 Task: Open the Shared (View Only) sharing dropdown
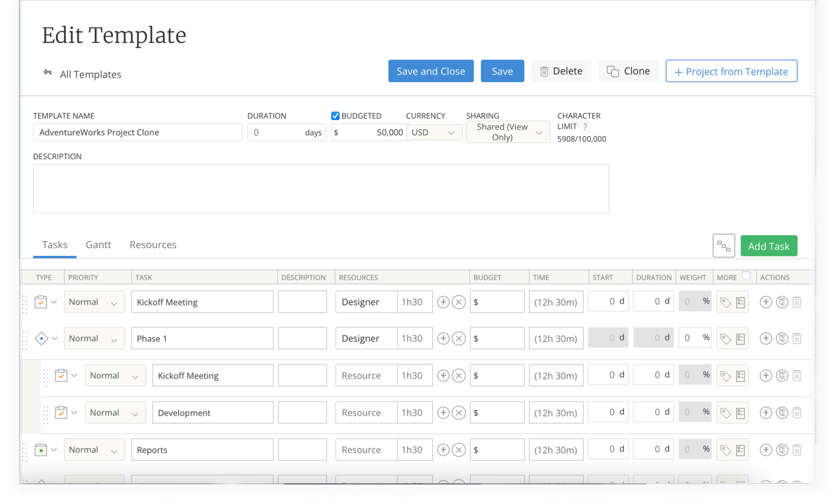point(507,132)
